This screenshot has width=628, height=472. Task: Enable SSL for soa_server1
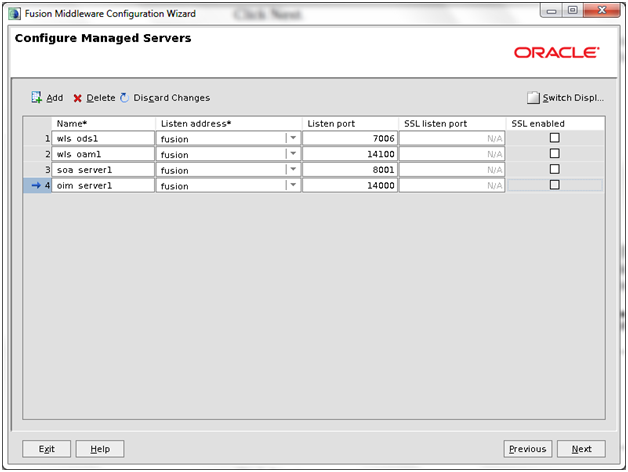[555, 169]
